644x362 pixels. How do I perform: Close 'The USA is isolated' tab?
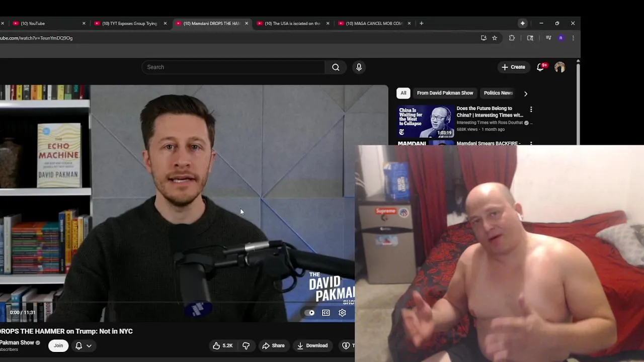point(328,23)
